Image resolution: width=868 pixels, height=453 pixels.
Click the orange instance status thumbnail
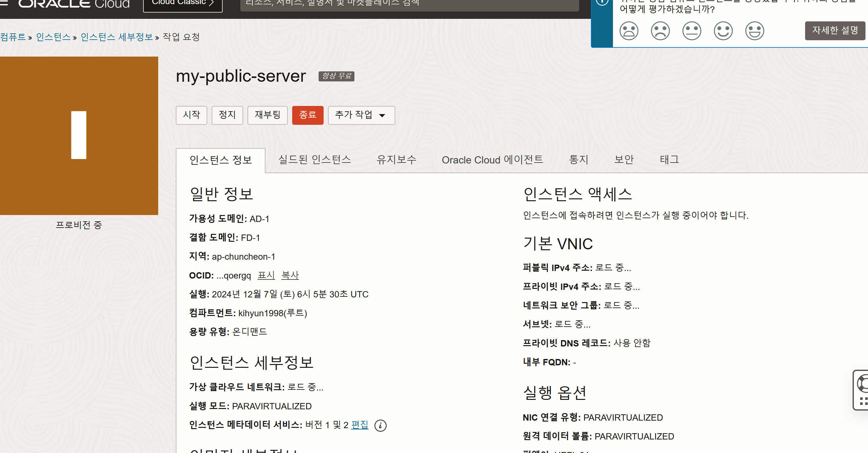[x=79, y=136]
